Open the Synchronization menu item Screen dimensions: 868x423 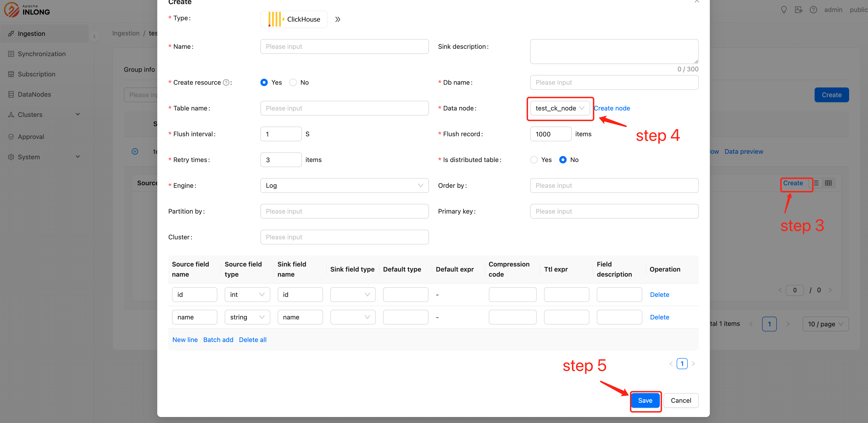tap(41, 54)
